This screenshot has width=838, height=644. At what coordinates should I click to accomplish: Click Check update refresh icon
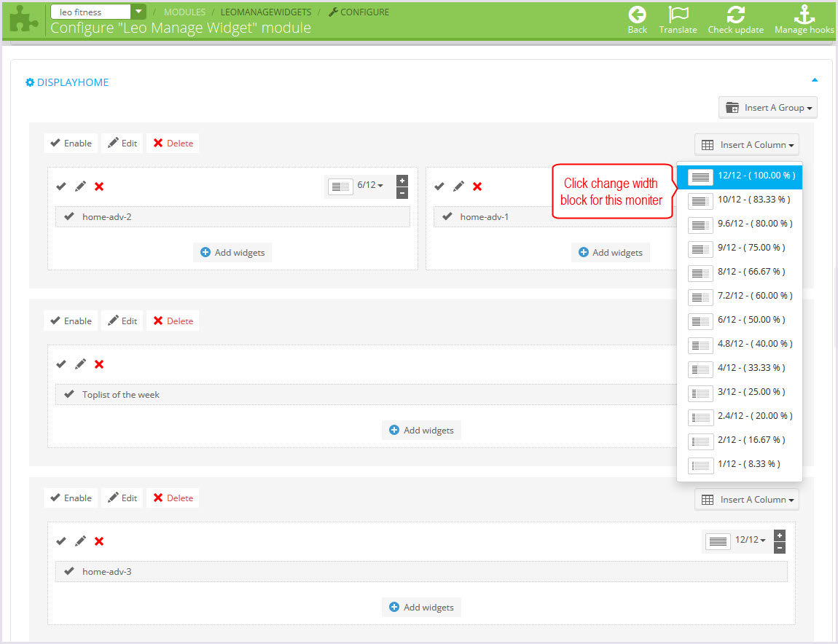[735, 15]
